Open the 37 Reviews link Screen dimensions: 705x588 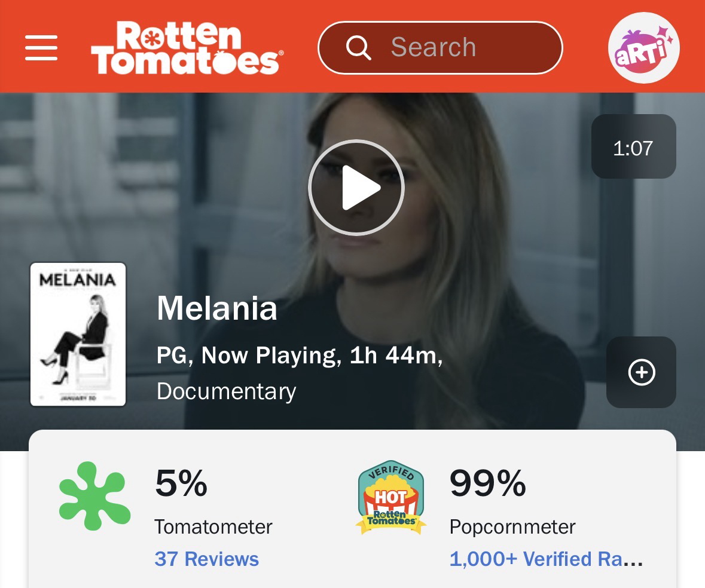point(207,559)
